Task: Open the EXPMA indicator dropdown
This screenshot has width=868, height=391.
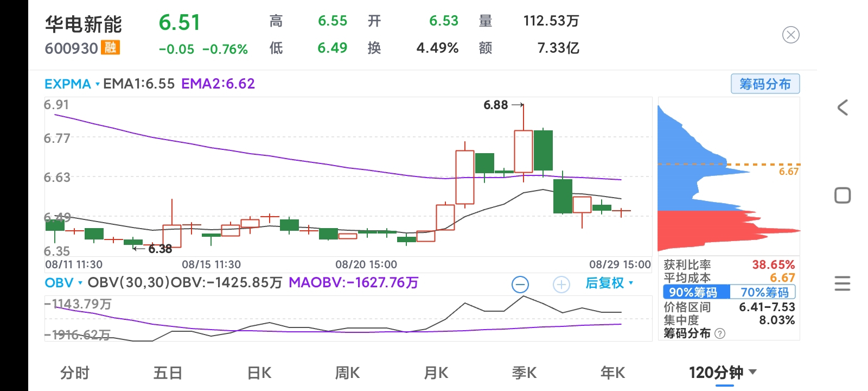Action: point(72,84)
